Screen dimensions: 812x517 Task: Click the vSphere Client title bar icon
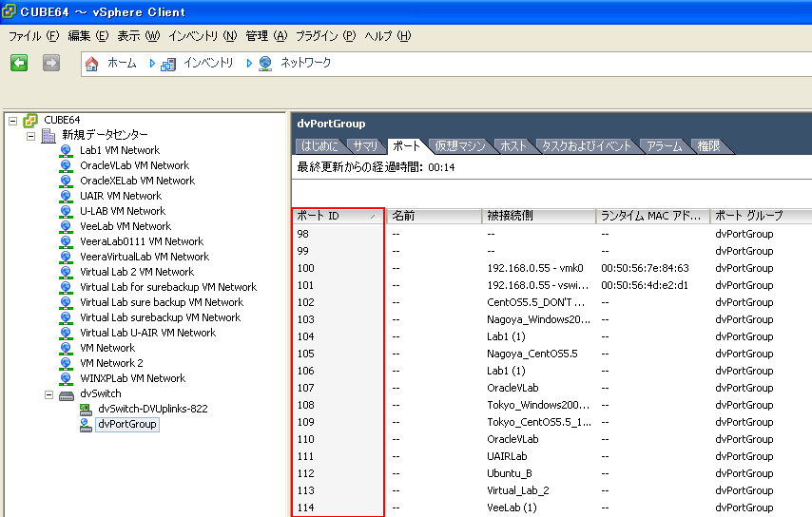[10, 10]
